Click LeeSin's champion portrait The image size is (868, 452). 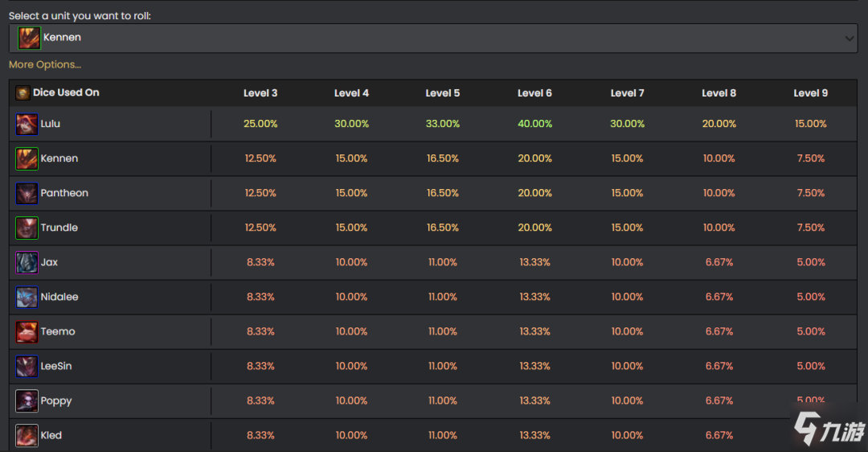tap(27, 367)
